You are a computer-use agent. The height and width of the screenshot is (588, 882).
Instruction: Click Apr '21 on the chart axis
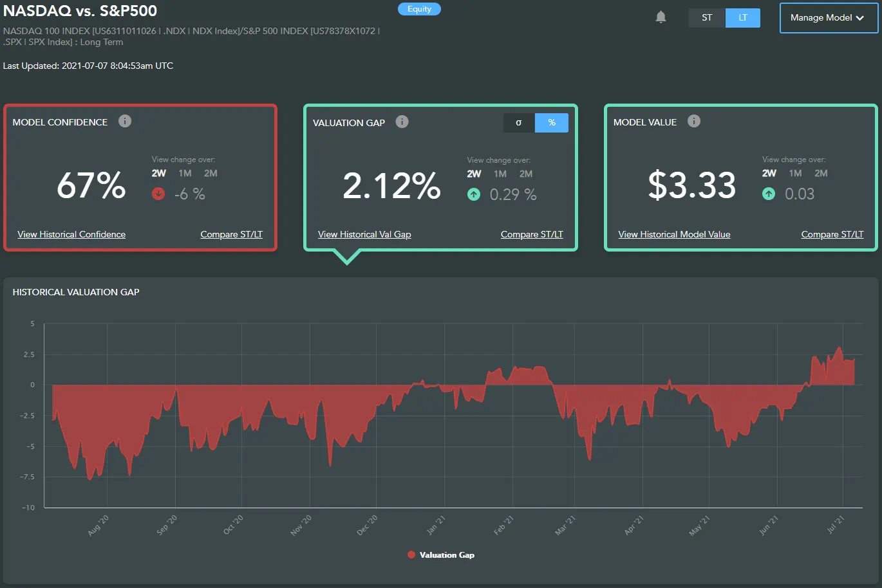633,525
